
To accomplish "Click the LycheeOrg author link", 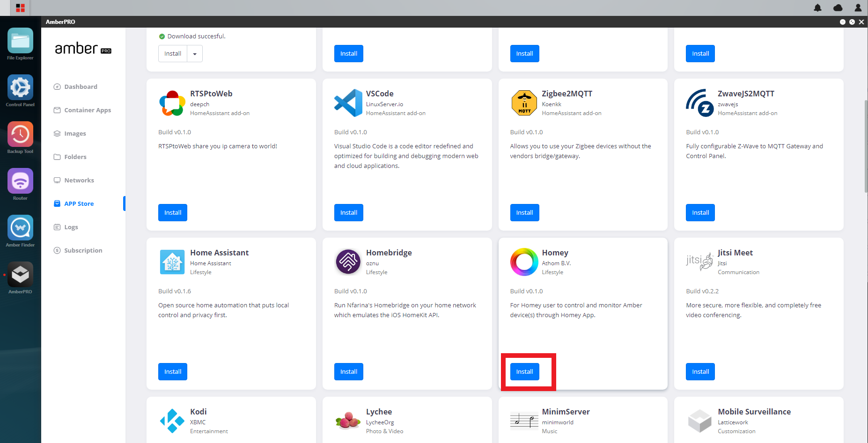I will (380, 422).
